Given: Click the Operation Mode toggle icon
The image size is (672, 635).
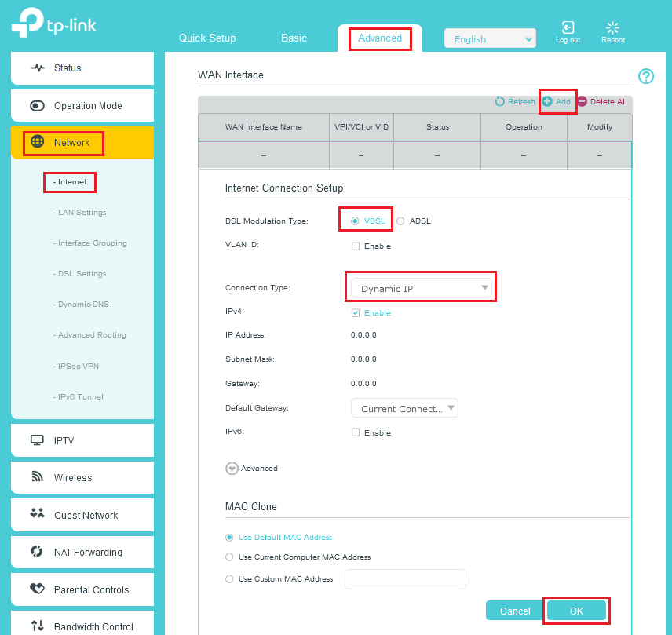Looking at the screenshot, I should [37, 105].
